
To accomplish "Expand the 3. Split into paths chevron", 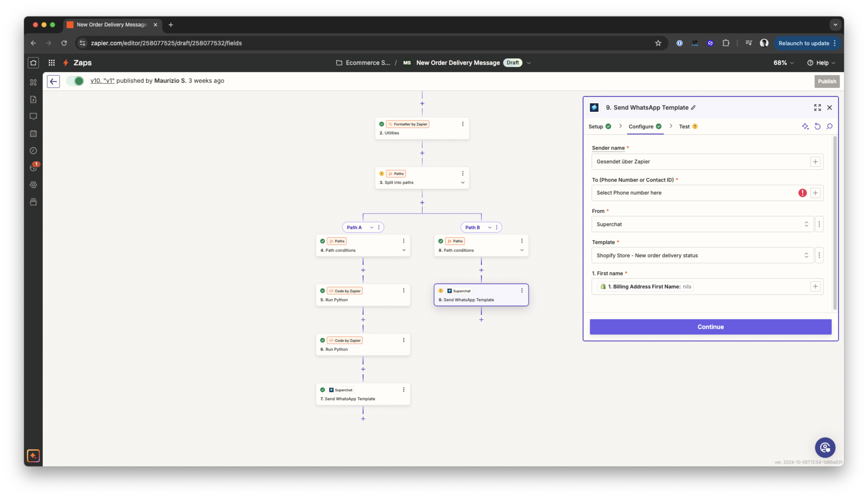I will pos(463,183).
